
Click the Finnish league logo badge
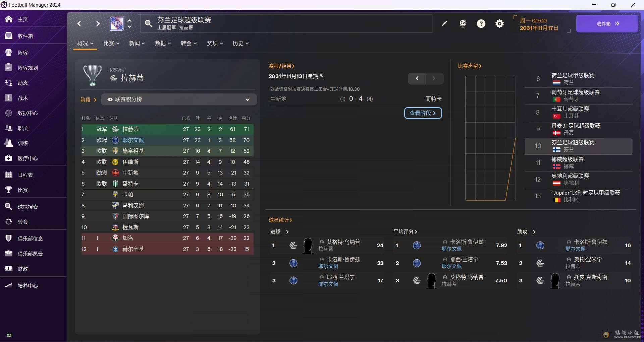(117, 23)
